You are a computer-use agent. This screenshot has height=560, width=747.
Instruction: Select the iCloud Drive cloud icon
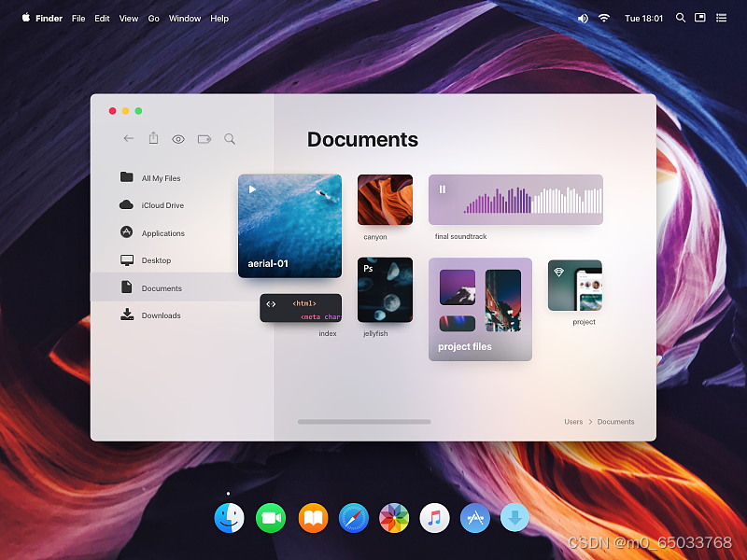[126, 204]
